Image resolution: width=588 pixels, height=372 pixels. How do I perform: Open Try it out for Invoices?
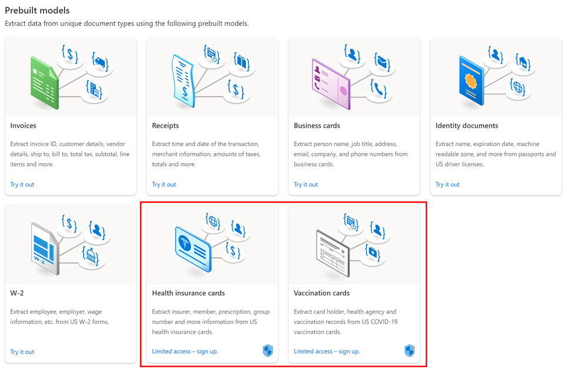(x=22, y=184)
